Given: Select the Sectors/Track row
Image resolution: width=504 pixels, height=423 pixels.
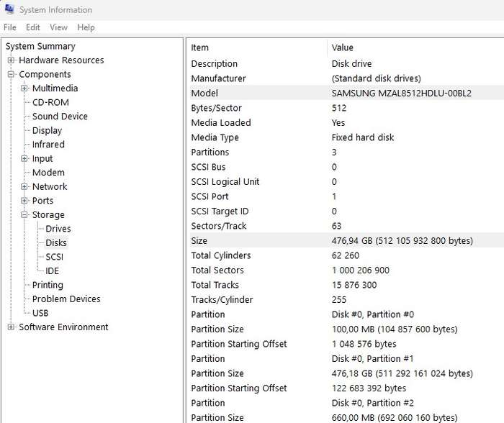Looking at the screenshot, I should (x=347, y=226).
